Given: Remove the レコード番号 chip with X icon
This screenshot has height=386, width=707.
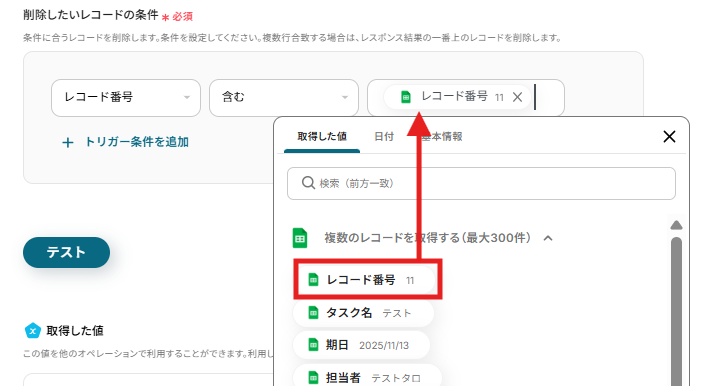Looking at the screenshot, I should pos(518,97).
